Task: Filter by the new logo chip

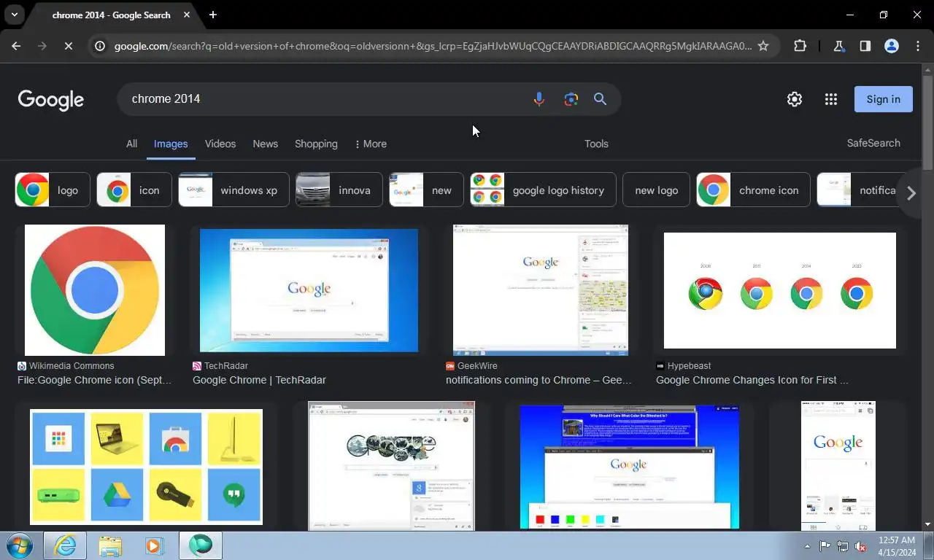Action: tap(656, 190)
